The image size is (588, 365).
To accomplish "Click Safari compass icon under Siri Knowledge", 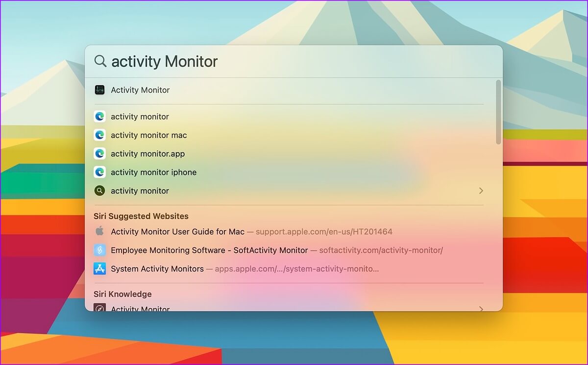I will 100,308.
